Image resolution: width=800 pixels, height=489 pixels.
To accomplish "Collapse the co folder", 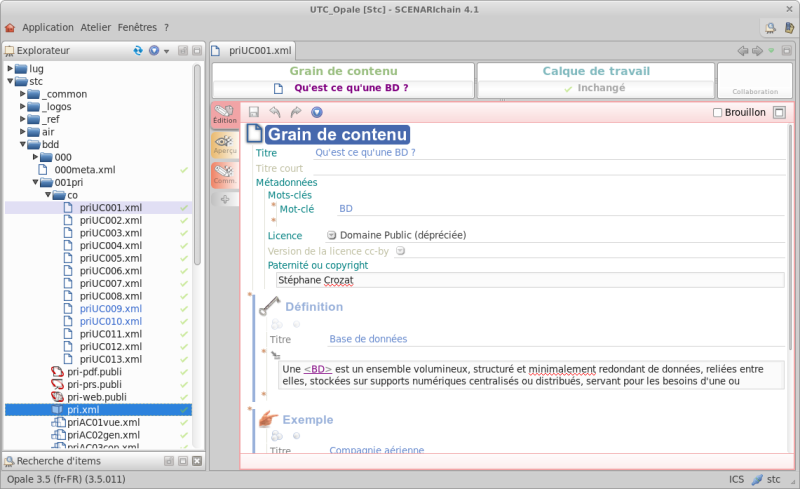I will pos(48,195).
